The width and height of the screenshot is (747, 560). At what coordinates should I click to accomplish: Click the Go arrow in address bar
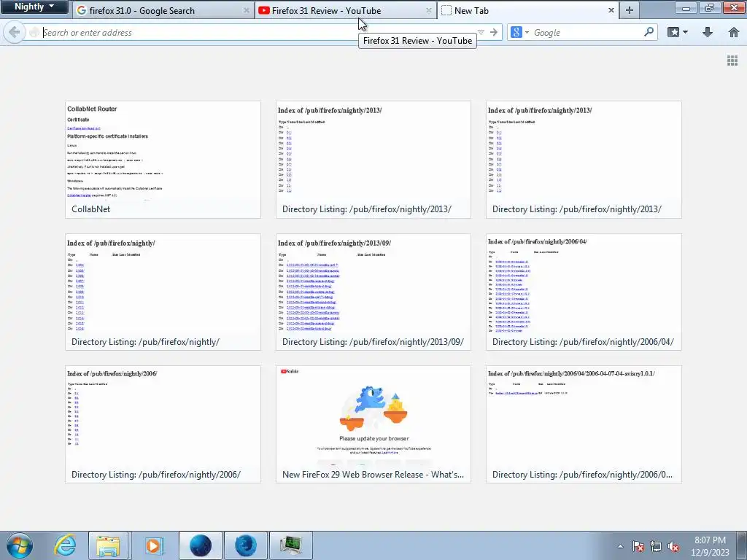[494, 32]
